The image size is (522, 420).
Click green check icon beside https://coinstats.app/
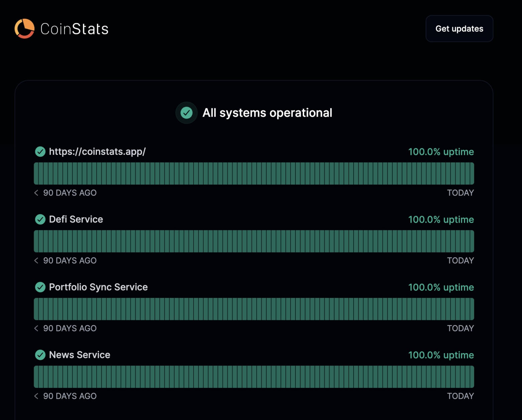pyautogui.click(x=40, y=151)
